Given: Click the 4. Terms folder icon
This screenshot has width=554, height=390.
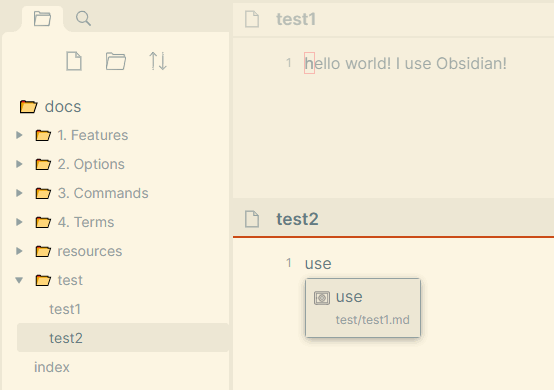Looking at the screenshot, I should point(43,222).
